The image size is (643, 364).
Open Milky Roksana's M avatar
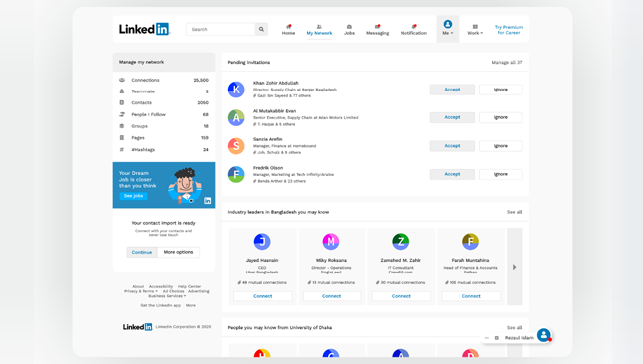point(331,241)
